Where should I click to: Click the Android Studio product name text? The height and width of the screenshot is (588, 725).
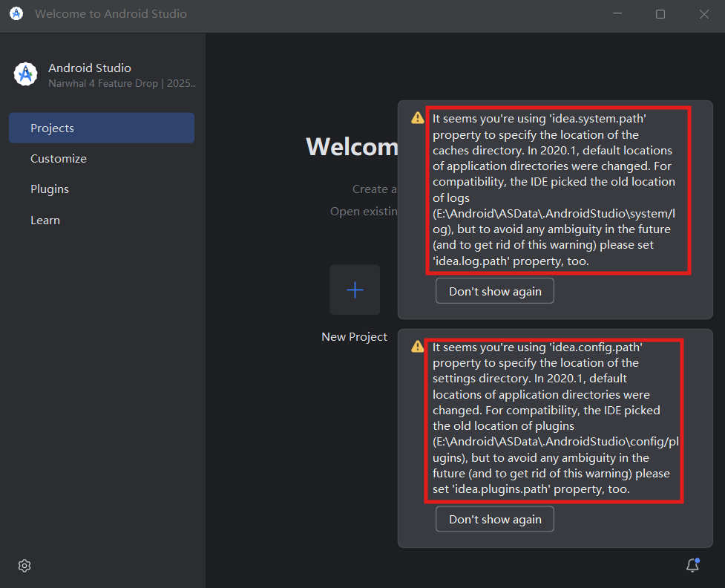click(90, 68)
